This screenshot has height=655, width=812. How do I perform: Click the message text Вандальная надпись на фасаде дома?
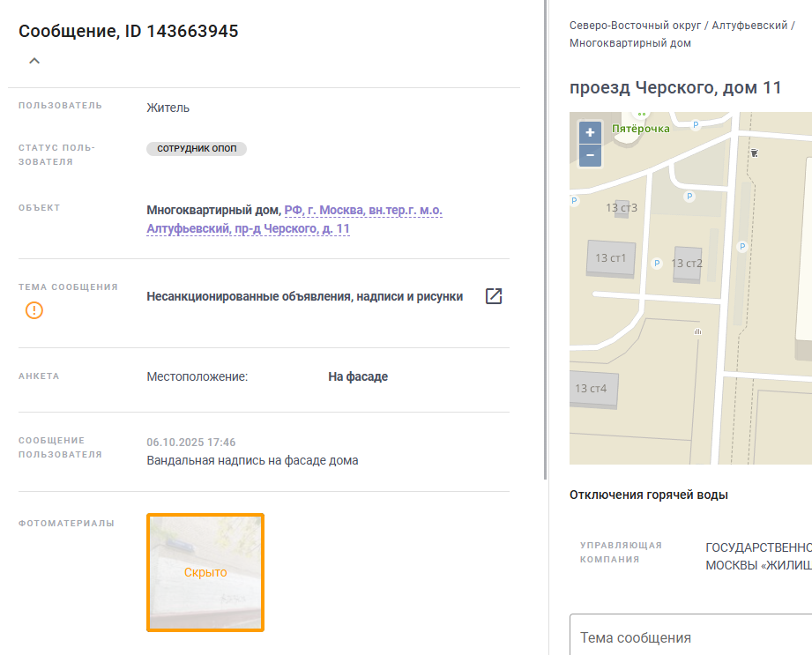(x=252, y=460)
